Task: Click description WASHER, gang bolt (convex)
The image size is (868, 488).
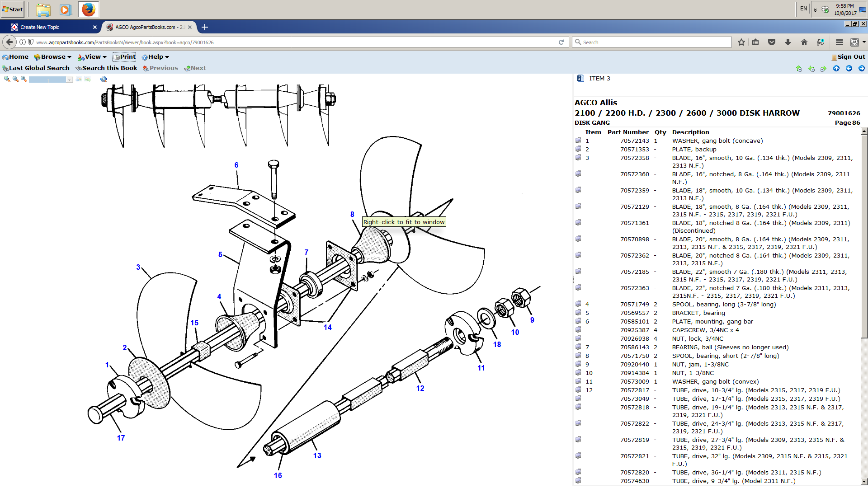Action: (715, 381)
